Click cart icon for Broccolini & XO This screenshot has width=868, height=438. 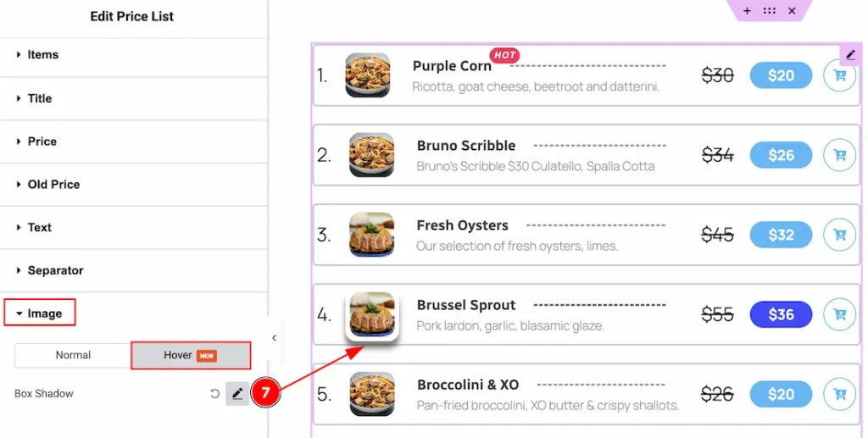839,394
